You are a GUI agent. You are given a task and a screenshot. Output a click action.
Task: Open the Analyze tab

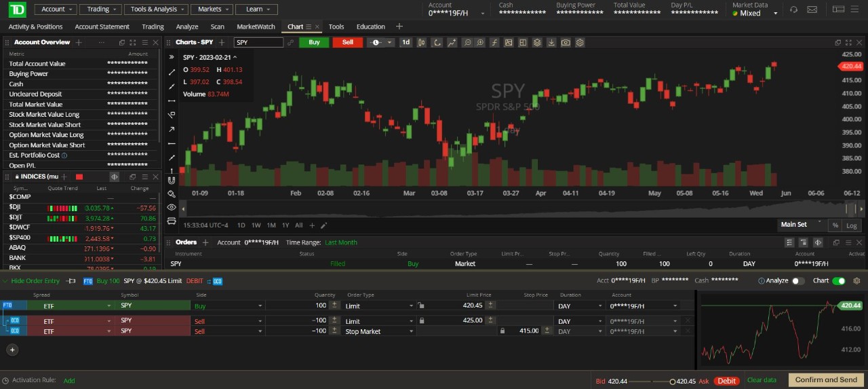click(187, 26)
